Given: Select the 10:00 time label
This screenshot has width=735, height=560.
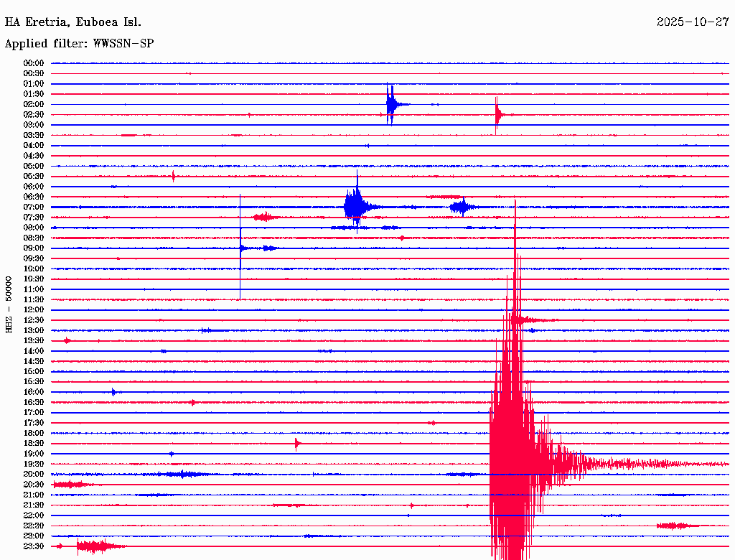Looking at the screenshot, I should point(34,269).
